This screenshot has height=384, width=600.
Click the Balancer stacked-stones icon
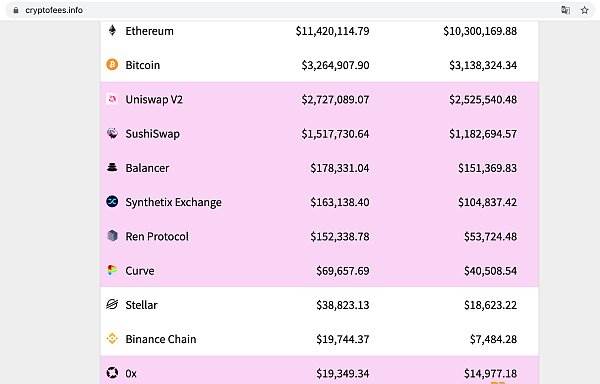tap(112, 167)
